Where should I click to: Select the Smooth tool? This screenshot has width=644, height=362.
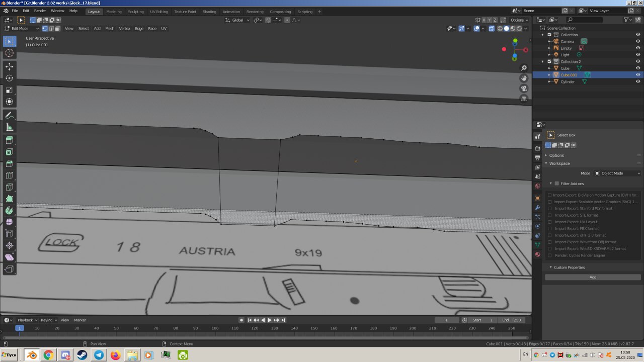(9, 222)
